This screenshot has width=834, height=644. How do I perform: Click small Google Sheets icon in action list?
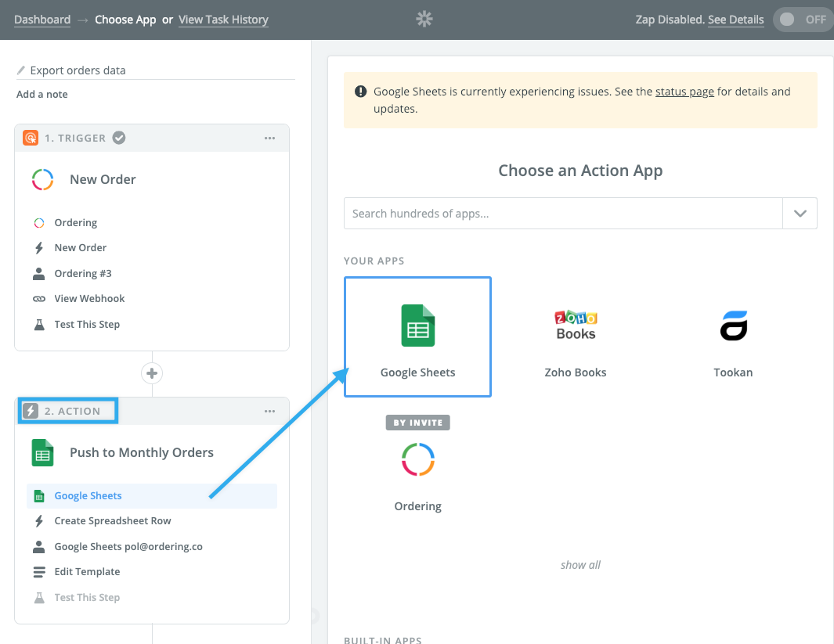[39, 496]
